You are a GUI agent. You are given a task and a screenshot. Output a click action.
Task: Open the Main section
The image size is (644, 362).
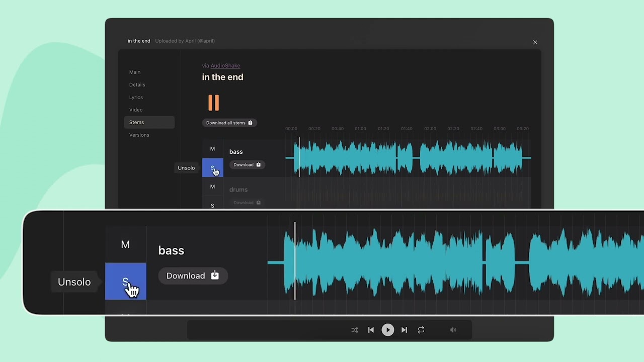pos(135,72)
